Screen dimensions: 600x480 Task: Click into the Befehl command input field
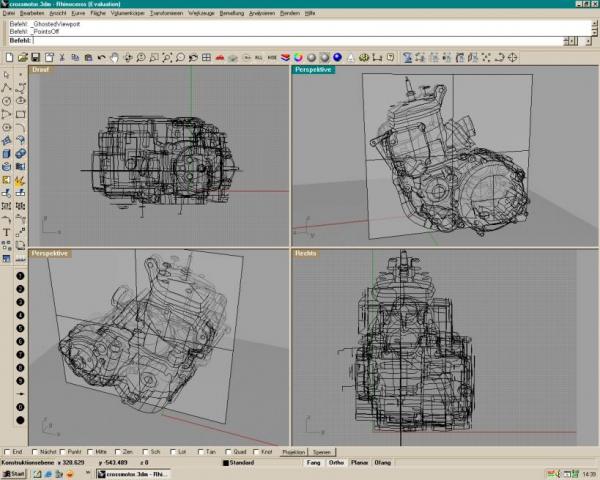point(298,41)
